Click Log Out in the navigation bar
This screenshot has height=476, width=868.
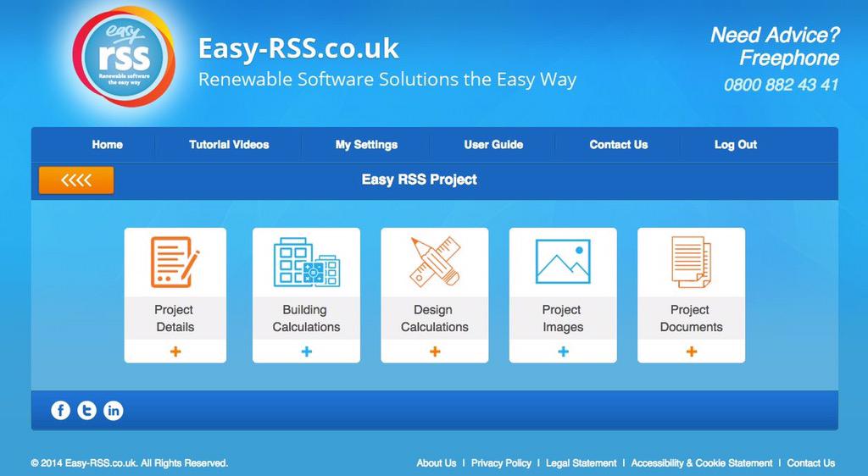736,145
